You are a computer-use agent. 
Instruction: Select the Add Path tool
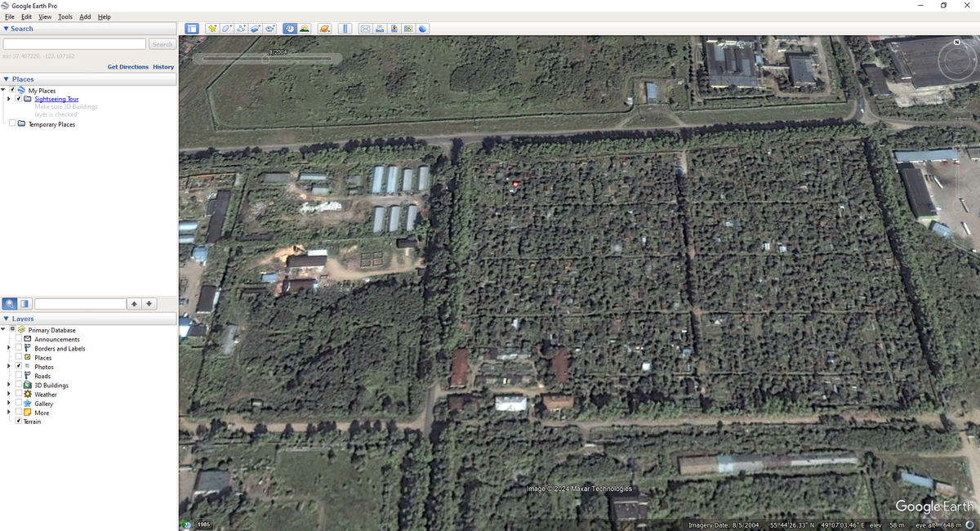click(x=241, y=29)
